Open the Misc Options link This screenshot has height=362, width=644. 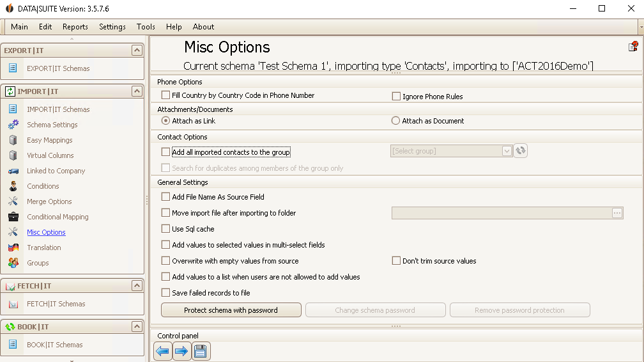(46, 232)
